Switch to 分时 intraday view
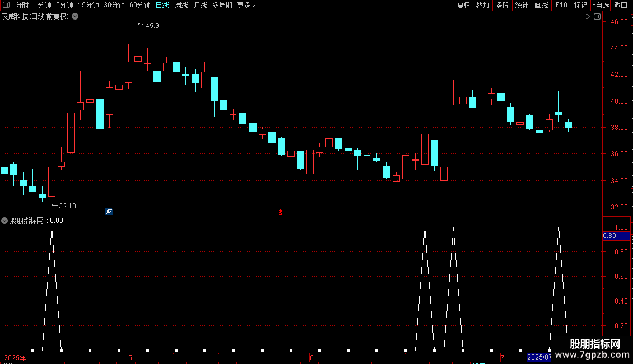Screen dimensions: 633x364 (x=22, y=5)
